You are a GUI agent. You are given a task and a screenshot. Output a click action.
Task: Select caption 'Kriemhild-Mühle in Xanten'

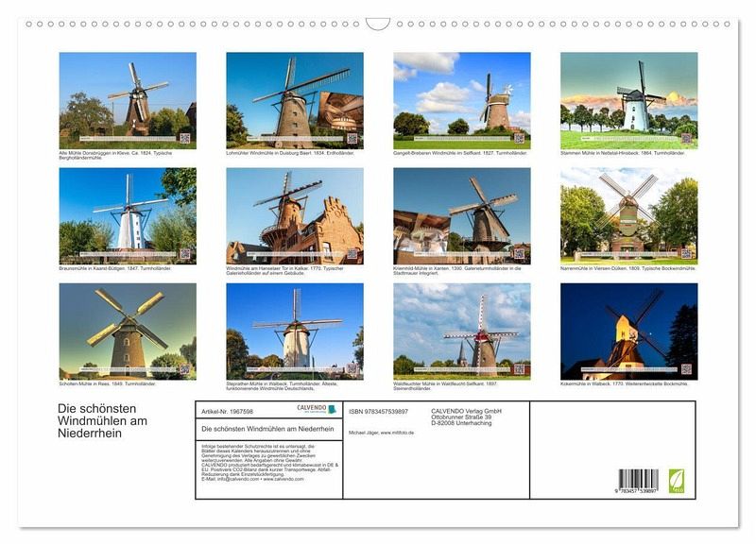[x=421, y=268]
